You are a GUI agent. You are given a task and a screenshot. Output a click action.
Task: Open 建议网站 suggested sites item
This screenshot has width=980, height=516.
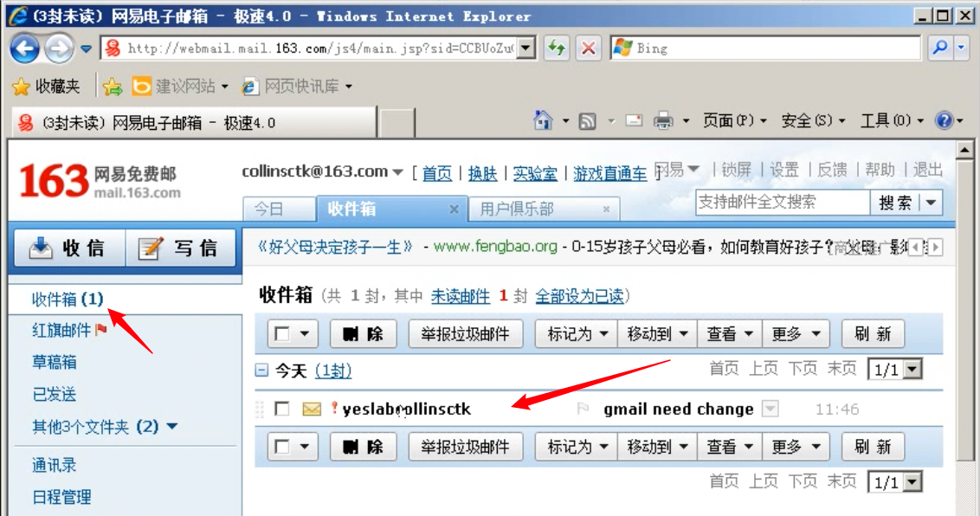180,87
